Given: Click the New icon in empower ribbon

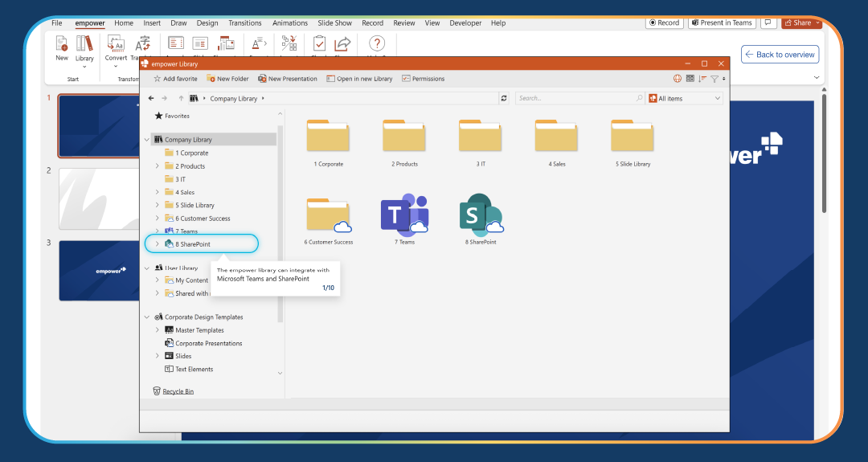Looking at the screenshot, I should point(61,43).
